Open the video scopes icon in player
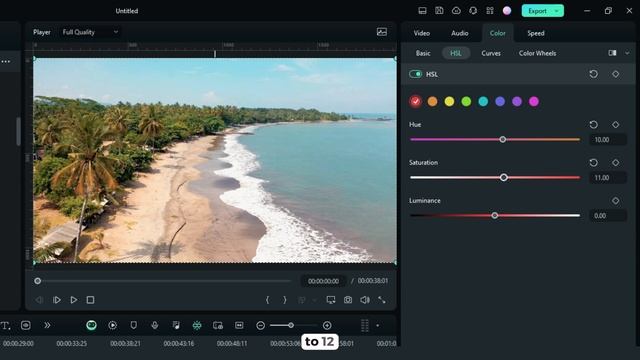The image size is (640, 360). 382,32
